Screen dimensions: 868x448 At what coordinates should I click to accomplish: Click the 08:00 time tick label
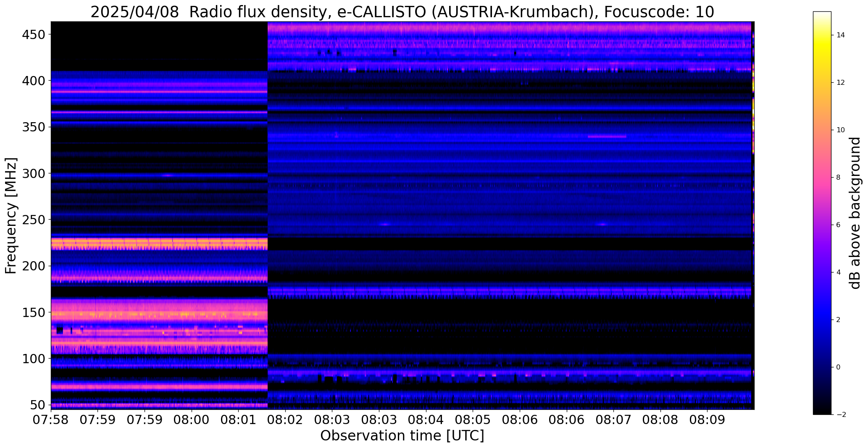[192, 420]
